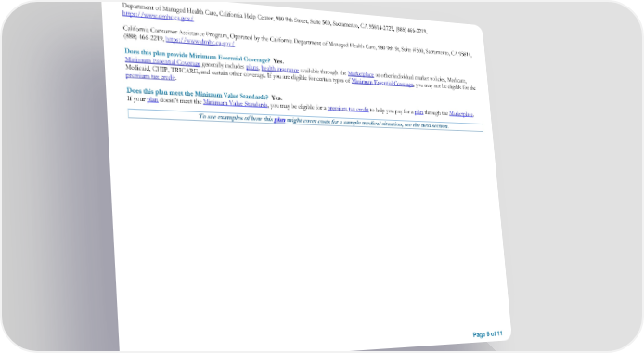Open 'premium tax credit' link below Medicaid, CHIP line
This screenshot has width=644, height=353.
point(150,76)
